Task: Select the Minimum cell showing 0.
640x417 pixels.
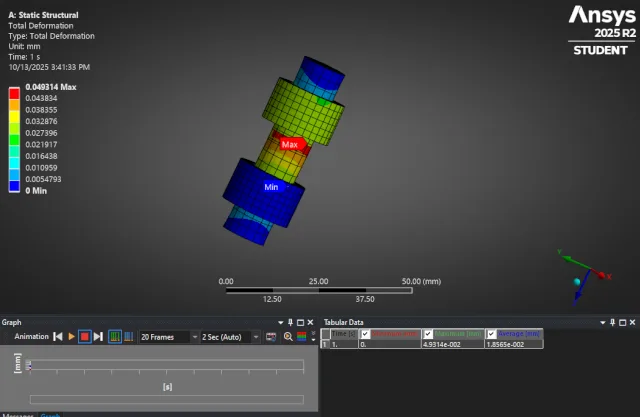Action: point(390,344)
